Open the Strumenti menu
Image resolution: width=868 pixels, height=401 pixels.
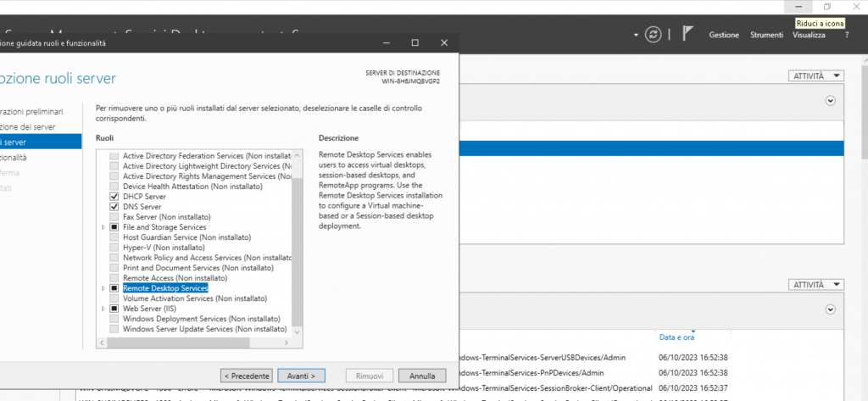click(765, 35)
